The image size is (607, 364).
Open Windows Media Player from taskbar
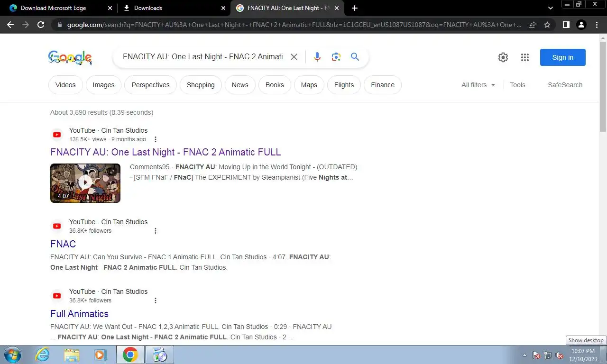click(x=101, y=355)
